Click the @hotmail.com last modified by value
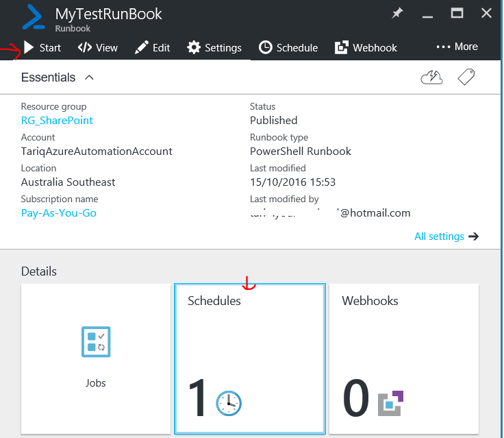The width and height of the screenshot is (504, 438). tap(330, 213)
